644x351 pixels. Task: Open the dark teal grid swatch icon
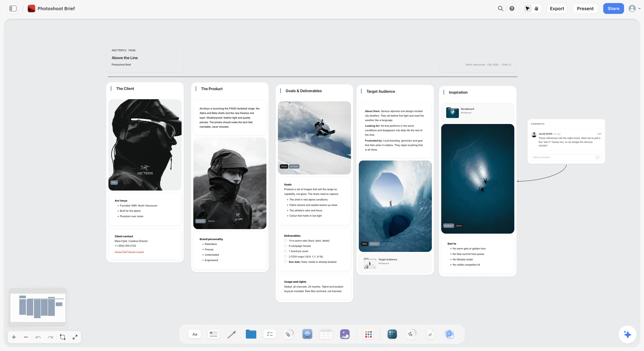[x=392, y=334]
